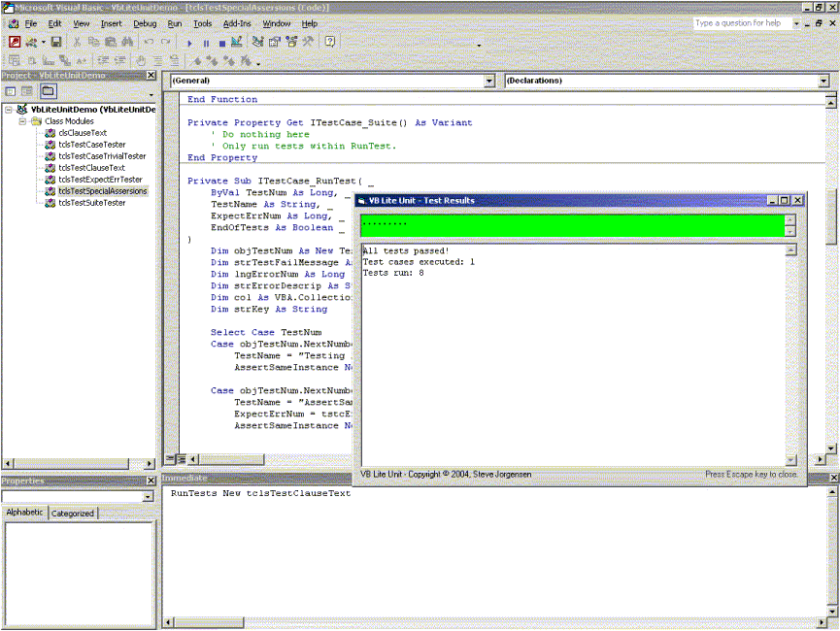This screenshot has height=631, width=840.
Task: Collapse the Class Modules folder
Action: point(22,121)
